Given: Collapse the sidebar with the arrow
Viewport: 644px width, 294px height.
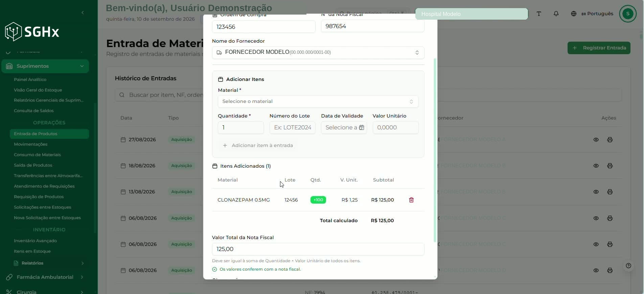Looking at the screenshot, I should 83,13.
